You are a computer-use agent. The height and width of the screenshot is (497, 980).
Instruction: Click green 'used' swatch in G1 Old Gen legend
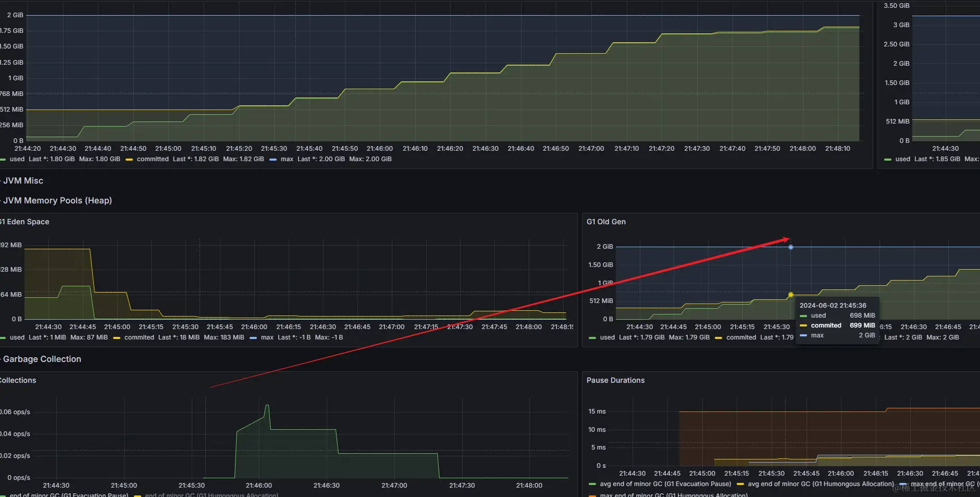(x=592, y=338)
